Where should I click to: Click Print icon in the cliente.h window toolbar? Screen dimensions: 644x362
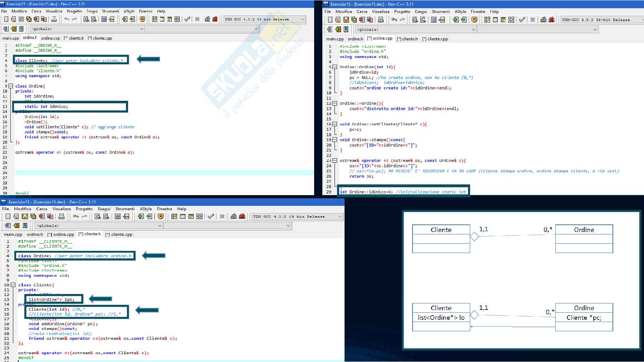point(62,217)
